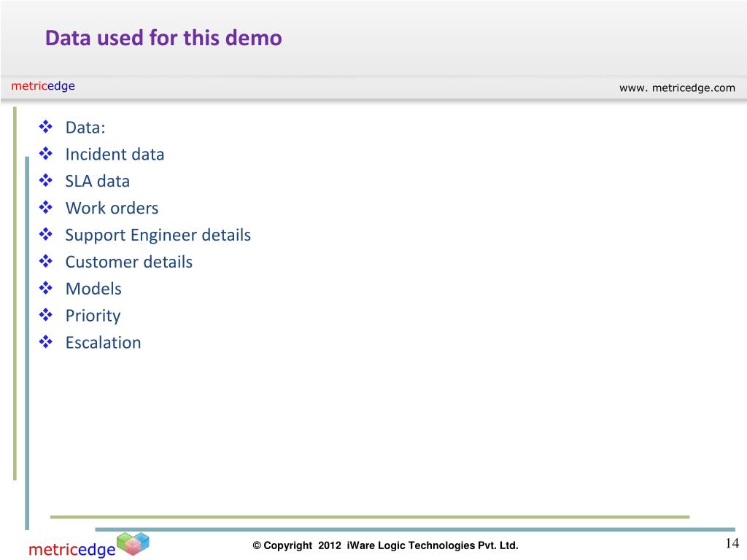Screen dimensions: 747x560
Task: Select the 'Priority' bullet text
Action: click(93, 316)
